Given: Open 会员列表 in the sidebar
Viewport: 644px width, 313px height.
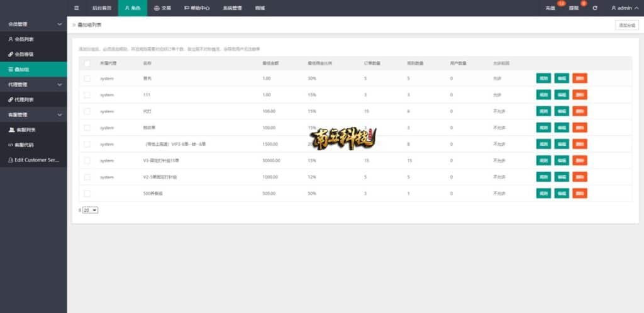Looking at the screenshot, I should tap(24, 39).
